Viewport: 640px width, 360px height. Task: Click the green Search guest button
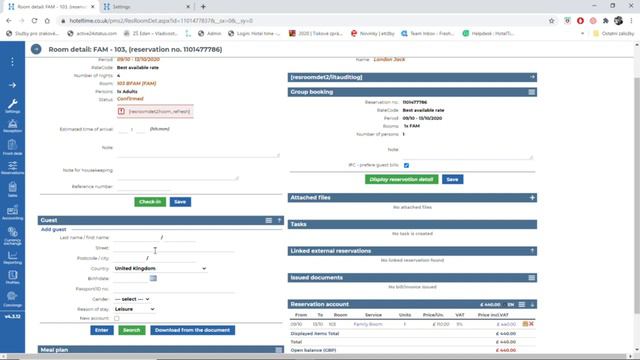tap(131, 330)
